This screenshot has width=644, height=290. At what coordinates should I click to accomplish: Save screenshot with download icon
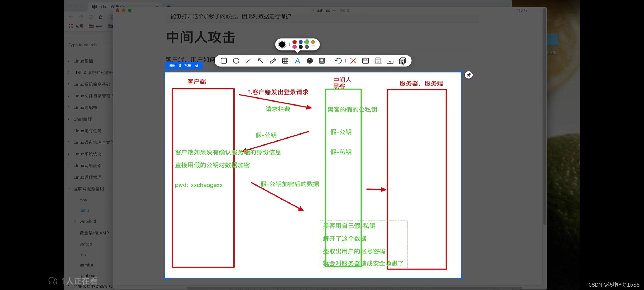pos(390,61)
